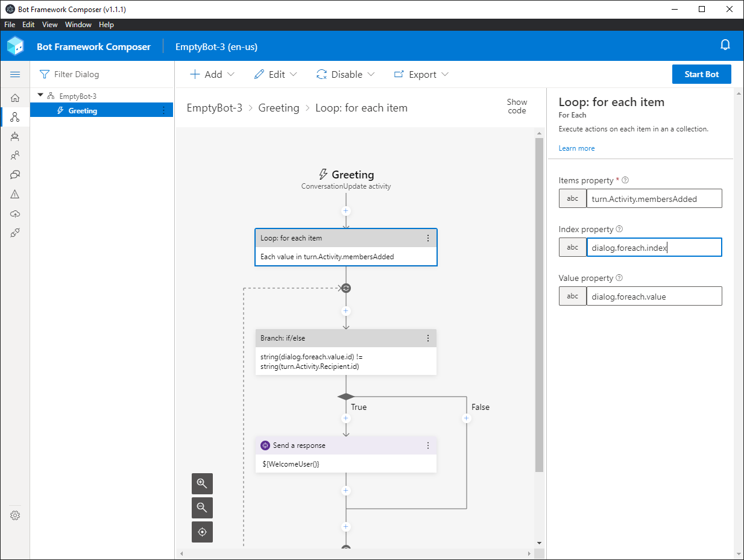Open Publish cloud sidebar icon
The width and height of the screenshot is (744, 560).
pyautogui.click(x=15, y=213)
